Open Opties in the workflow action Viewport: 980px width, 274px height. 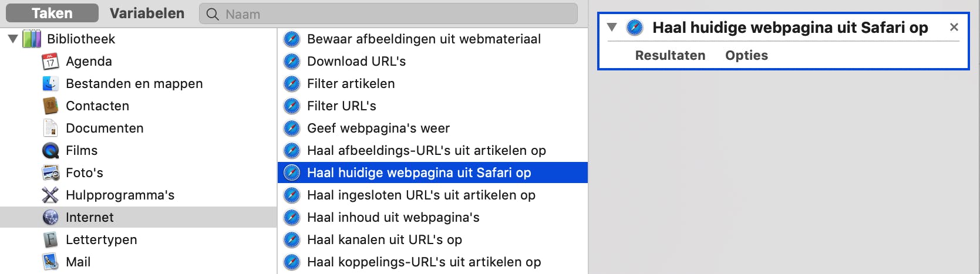[746, 56]
